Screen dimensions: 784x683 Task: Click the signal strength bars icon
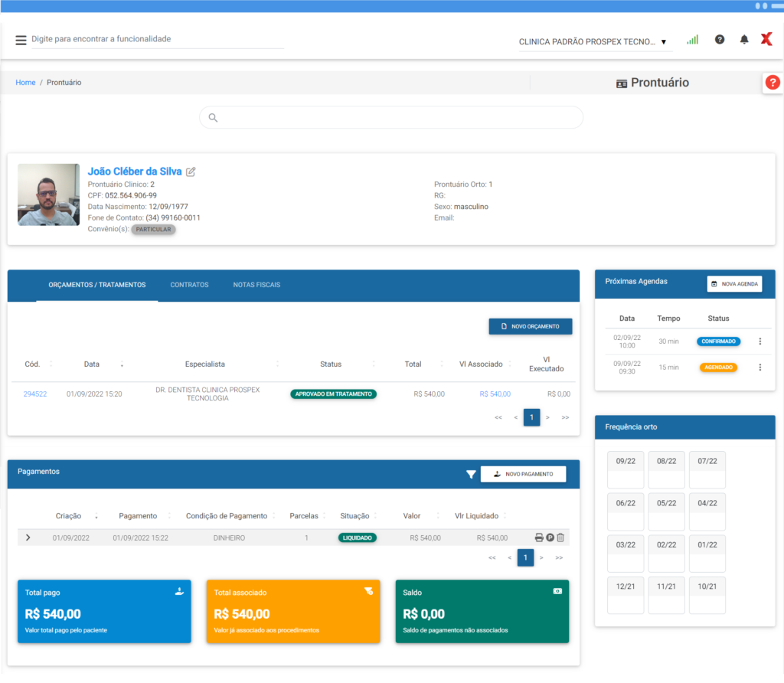tap(692, 40)
